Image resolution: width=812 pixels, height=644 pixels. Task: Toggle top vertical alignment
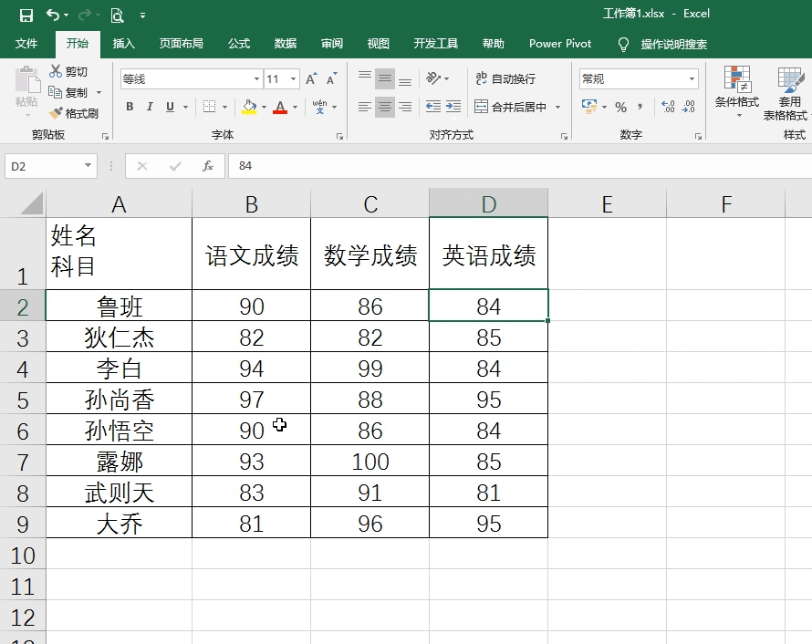(x=365, y=78)
